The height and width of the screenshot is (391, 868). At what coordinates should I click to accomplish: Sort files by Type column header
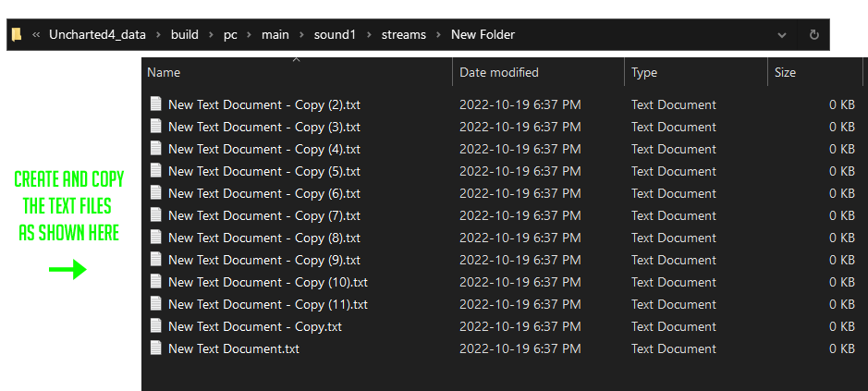click(644, 72)
